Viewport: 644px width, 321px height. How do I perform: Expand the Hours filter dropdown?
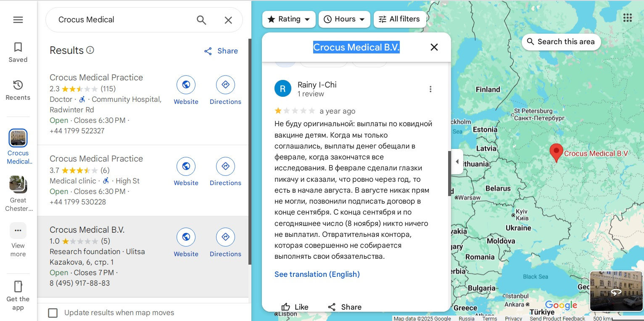344,19
